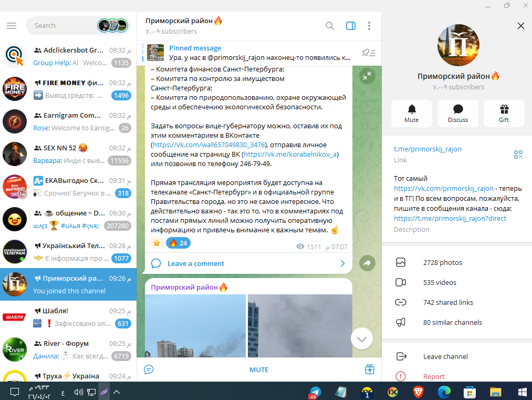Open the hamburger main menu
This screenshot has width=532, height=400.
click(x=12, y=25)
